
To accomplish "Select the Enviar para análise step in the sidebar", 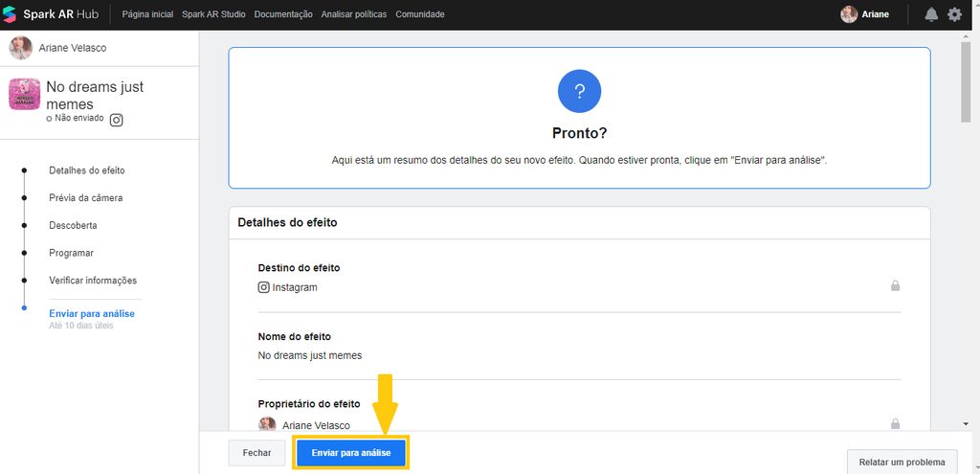I will pyautogui.click(x=92, y=313).
